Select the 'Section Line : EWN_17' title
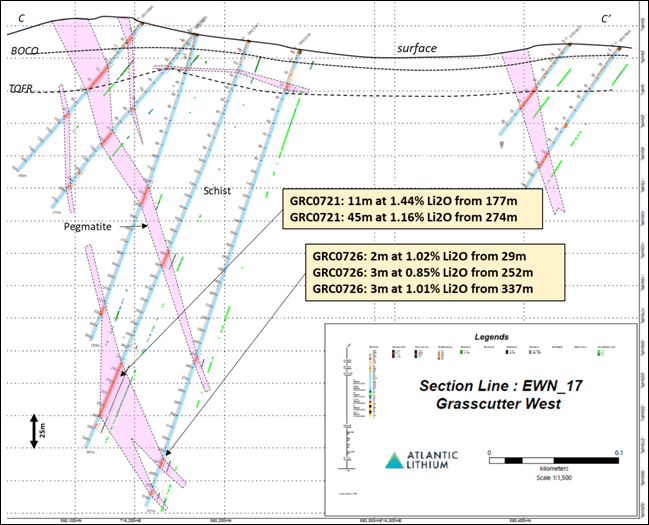The height and width of the screenshot is (525, 649). [501, 386]
